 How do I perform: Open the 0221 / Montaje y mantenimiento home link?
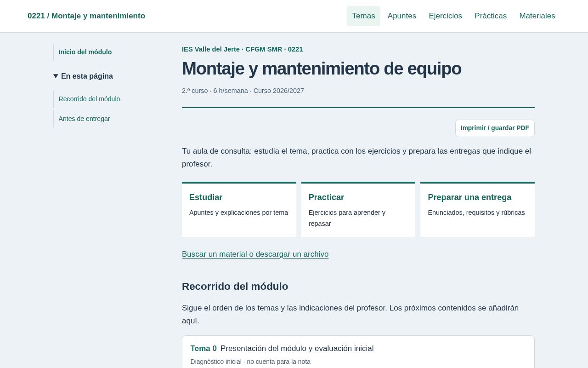tap(86, 16)
